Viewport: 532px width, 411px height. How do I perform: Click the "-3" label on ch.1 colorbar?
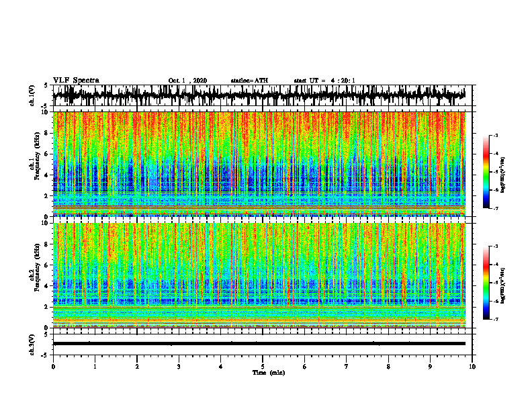(x=496, y=136)
